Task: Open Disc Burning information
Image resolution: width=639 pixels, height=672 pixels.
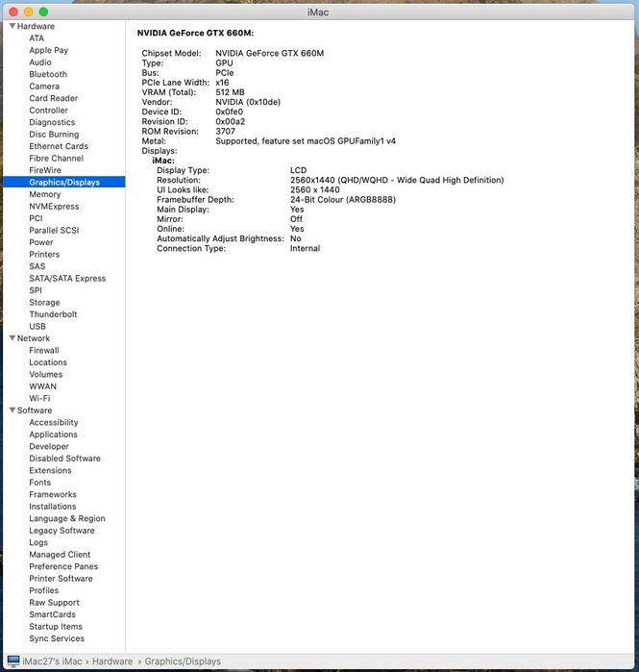Action: click(x=54, y=135)
